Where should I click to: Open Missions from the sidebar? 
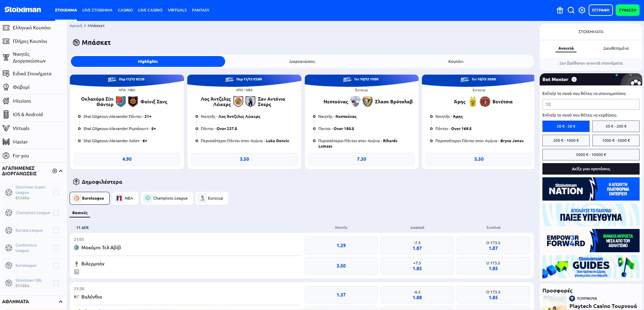[22, 101]
